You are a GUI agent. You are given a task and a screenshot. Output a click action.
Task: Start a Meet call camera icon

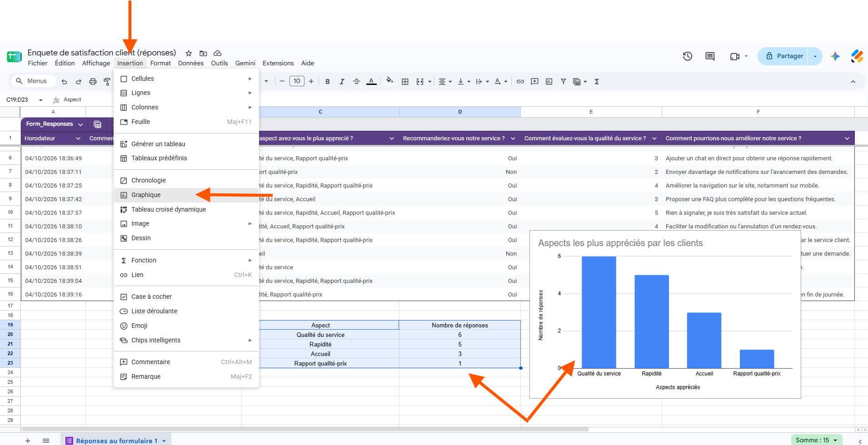click(x=735, y=56)
